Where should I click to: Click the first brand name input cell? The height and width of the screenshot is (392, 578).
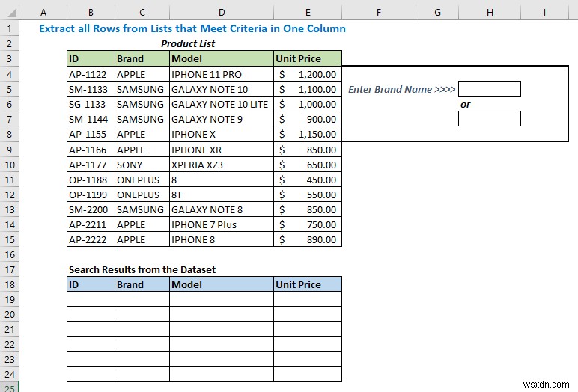tap(490, 89)
